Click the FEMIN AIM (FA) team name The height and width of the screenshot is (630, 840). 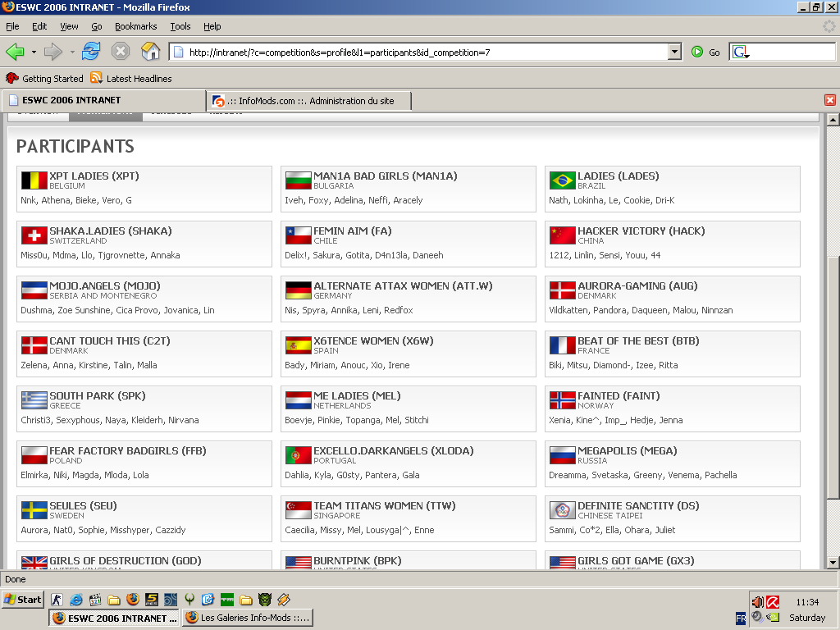tap(353, 231)
